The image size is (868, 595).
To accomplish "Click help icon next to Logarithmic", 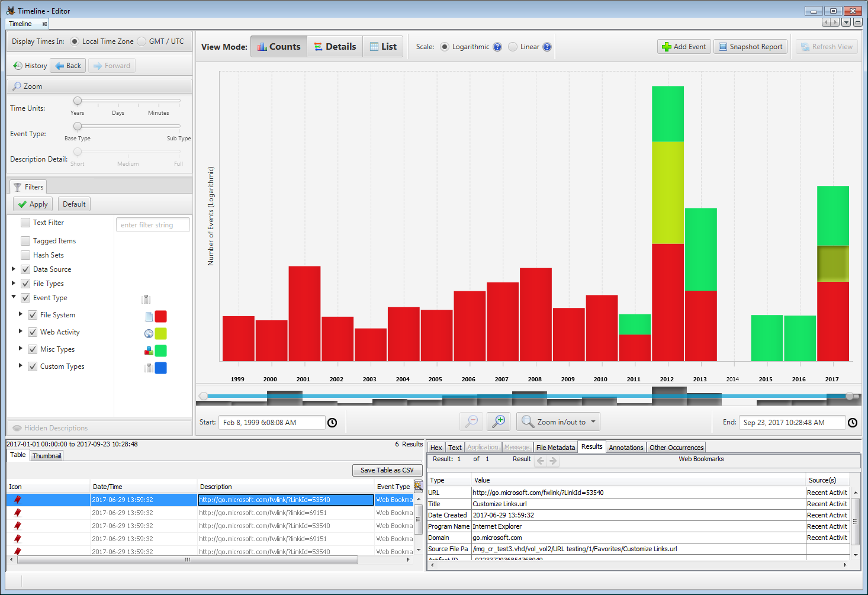I will (497, 47).
